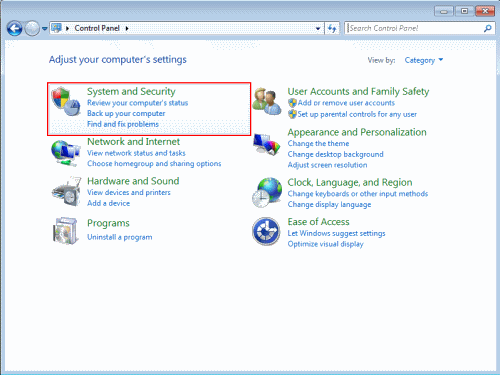
Task: Open View devices and printers
Action: 129,192
